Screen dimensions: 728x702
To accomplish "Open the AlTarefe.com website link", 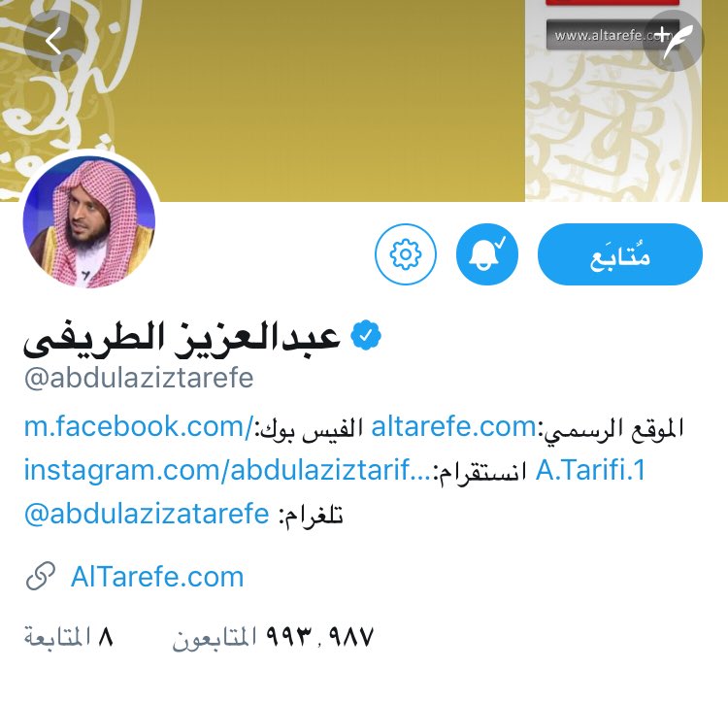I will [x=157, y=577].
